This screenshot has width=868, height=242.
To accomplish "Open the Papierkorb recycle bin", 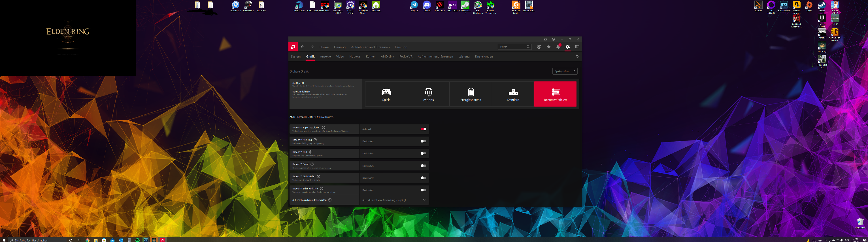I will point(860,223).
